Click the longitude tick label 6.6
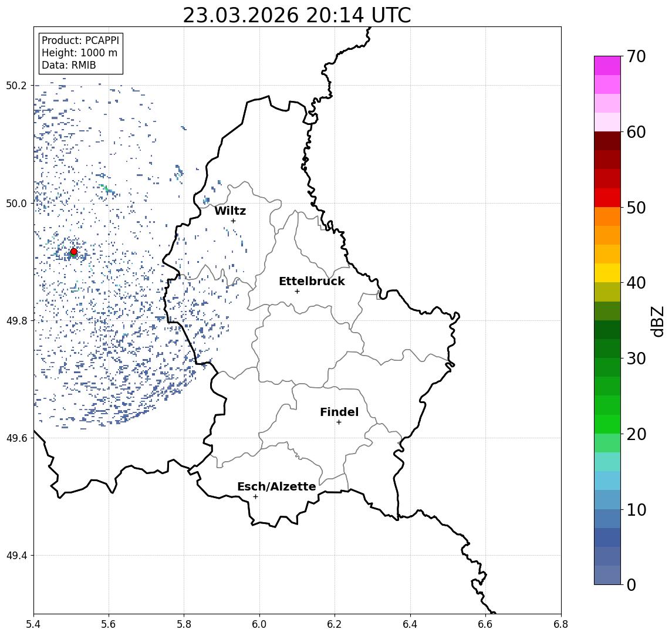This screenshot has width=672, height=636. (x=485, y=624)
